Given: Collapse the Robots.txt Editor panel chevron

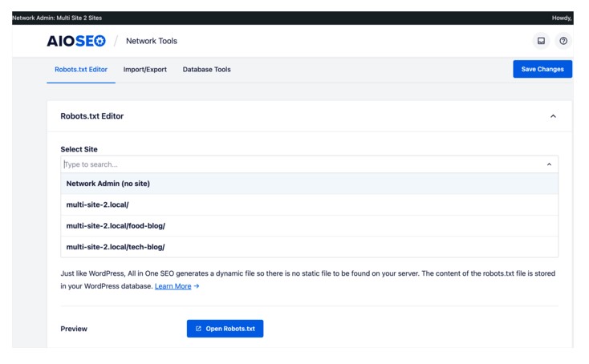Looking at the screenshot, I should tap(553, 116).
